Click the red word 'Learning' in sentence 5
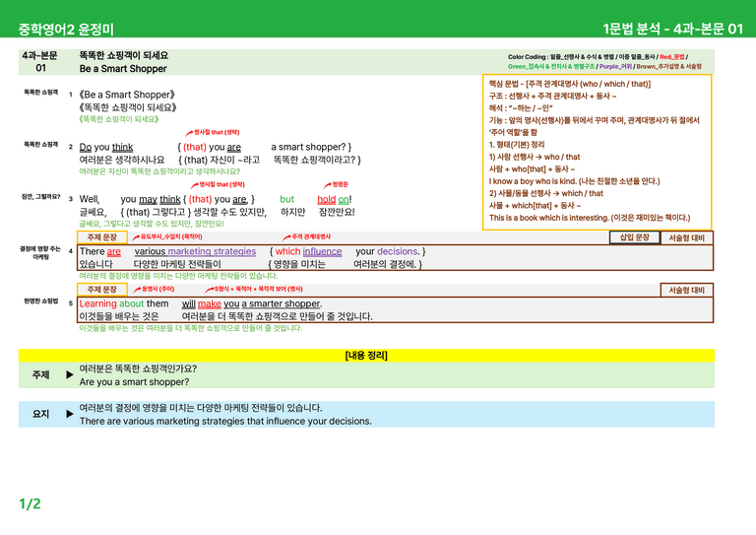 pos(98,303)
